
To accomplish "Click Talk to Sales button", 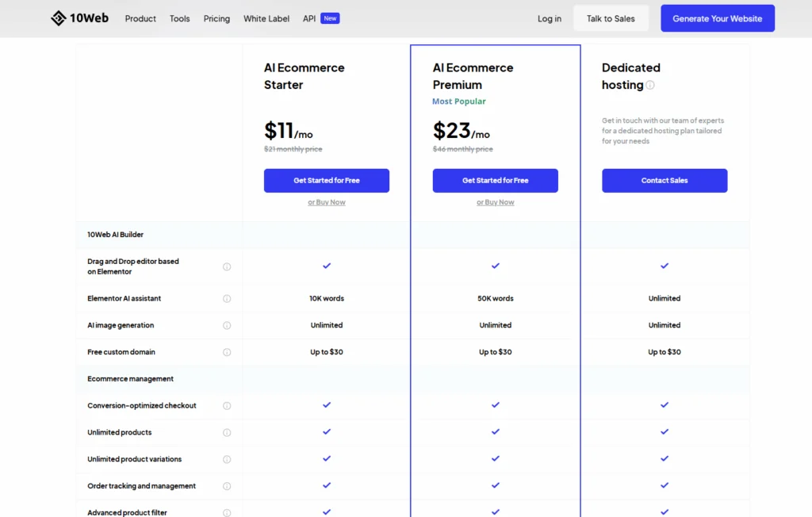I will click(x=611, y=19).
